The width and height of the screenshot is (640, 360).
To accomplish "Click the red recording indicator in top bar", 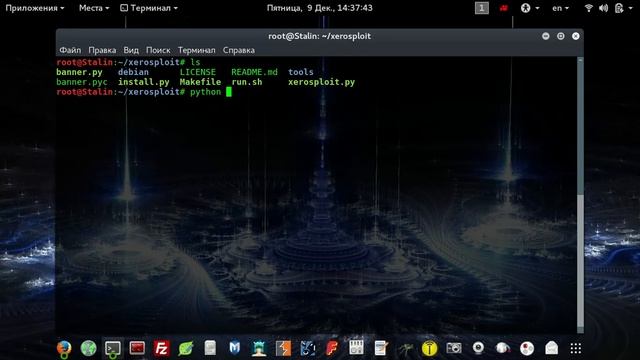I will [504, 8].
